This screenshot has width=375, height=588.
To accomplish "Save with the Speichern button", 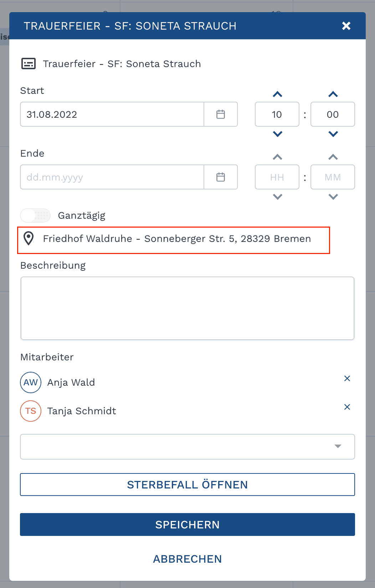I will point(187,524).
